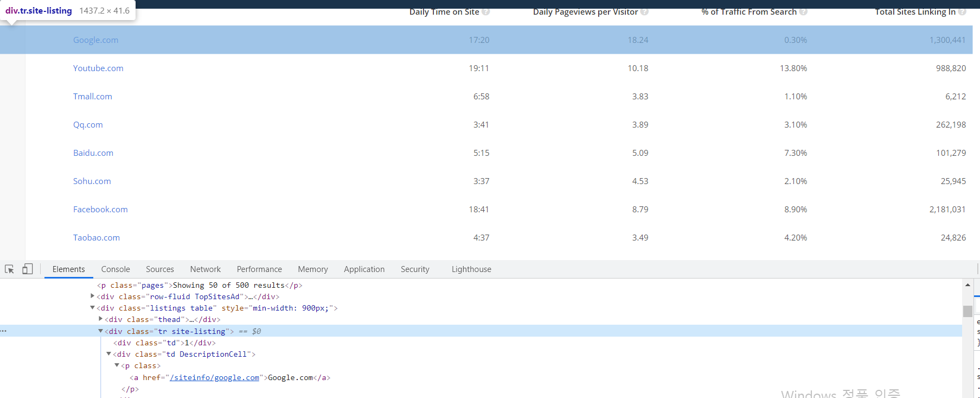Screen dimensions: 980x398
Task: Click Qq.com's 262,198 linking sites value
Action: (951, 125)
